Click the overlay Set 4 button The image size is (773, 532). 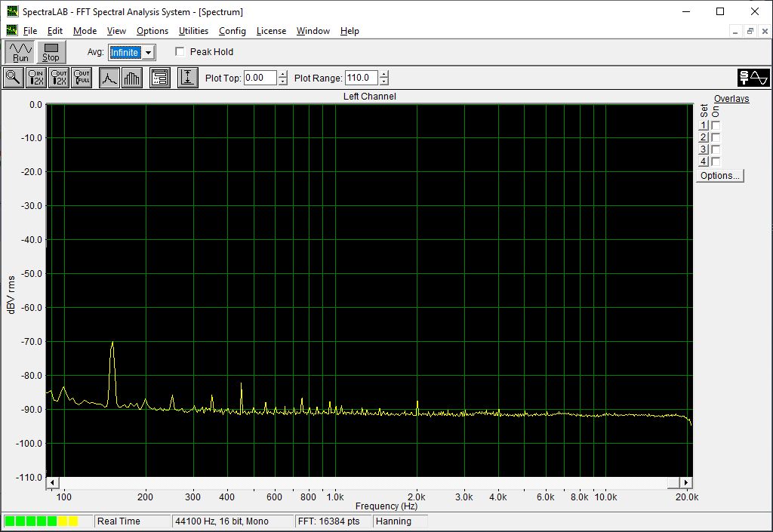pos(704,161)
